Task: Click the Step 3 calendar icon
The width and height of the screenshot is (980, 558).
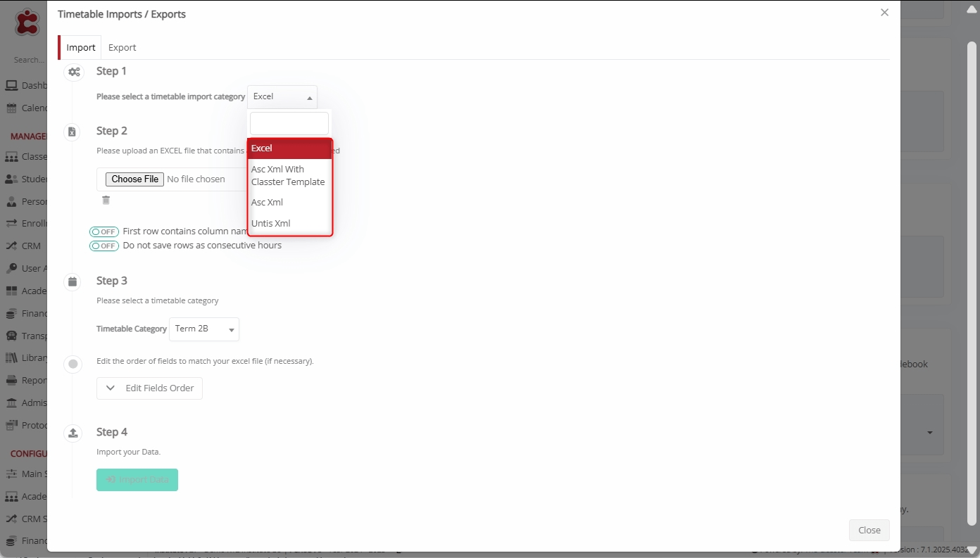Action: 73,281
